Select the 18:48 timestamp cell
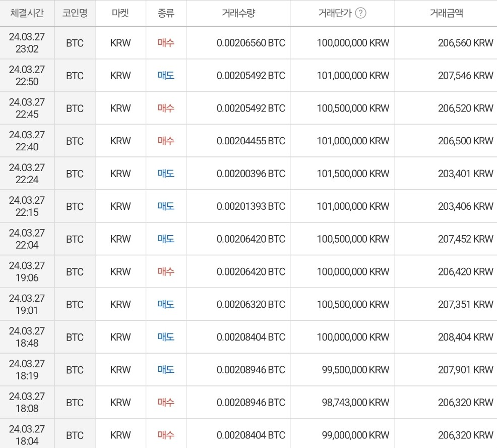 coord(27,337)
